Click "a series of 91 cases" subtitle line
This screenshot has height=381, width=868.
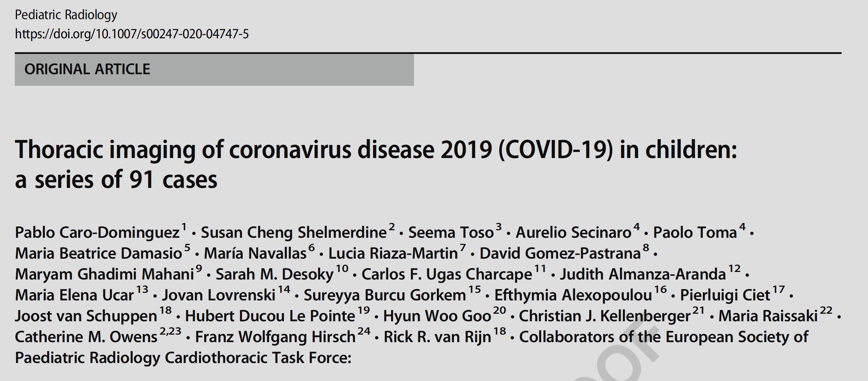click(x=116, y=180)
